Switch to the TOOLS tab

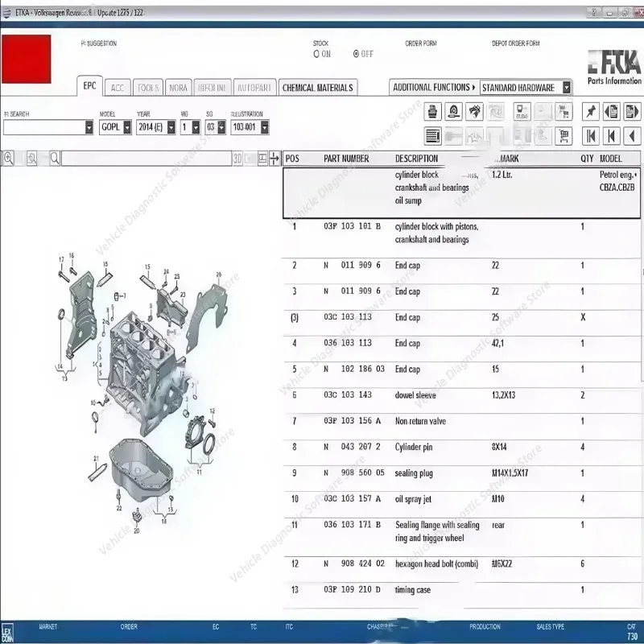pyautogui.click(x=148, y=88)
